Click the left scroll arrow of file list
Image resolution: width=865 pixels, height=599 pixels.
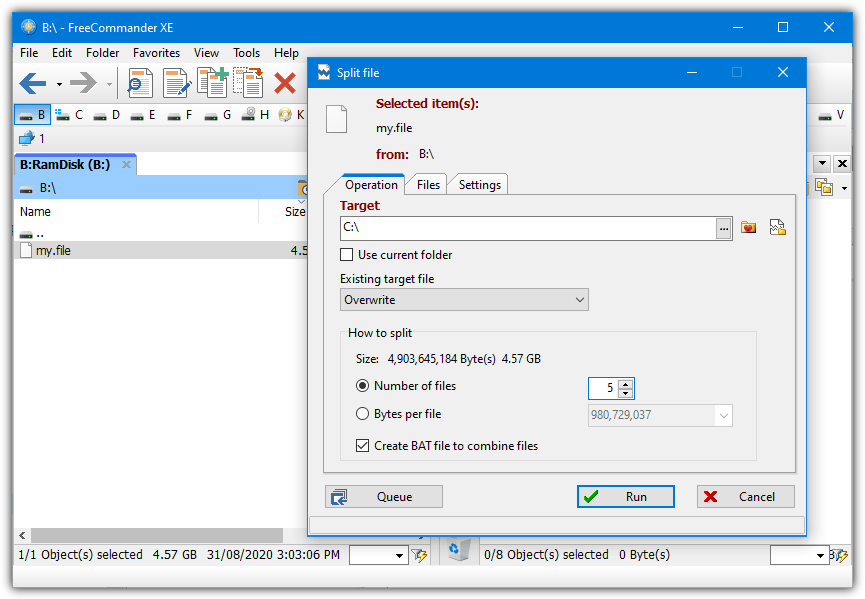(22, 535)
